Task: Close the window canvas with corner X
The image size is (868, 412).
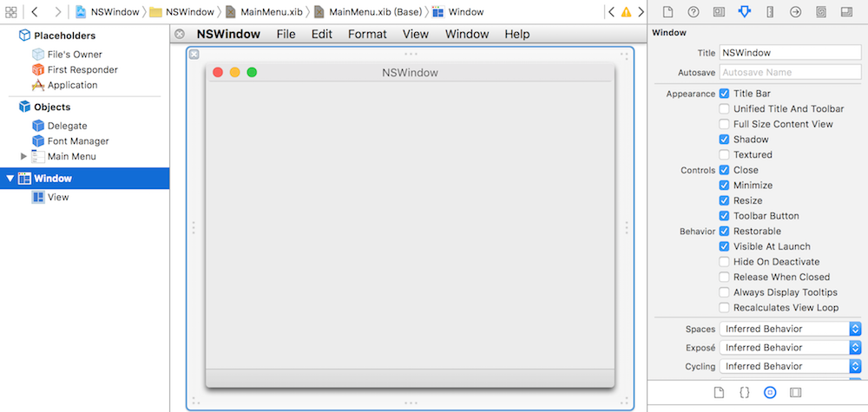Action: coord(194,54)
